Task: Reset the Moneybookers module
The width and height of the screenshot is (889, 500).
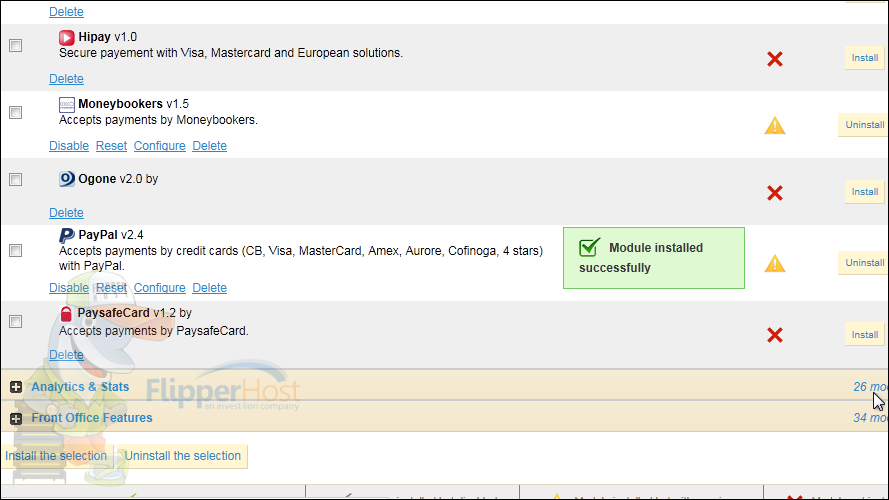Action: (111, 146)
